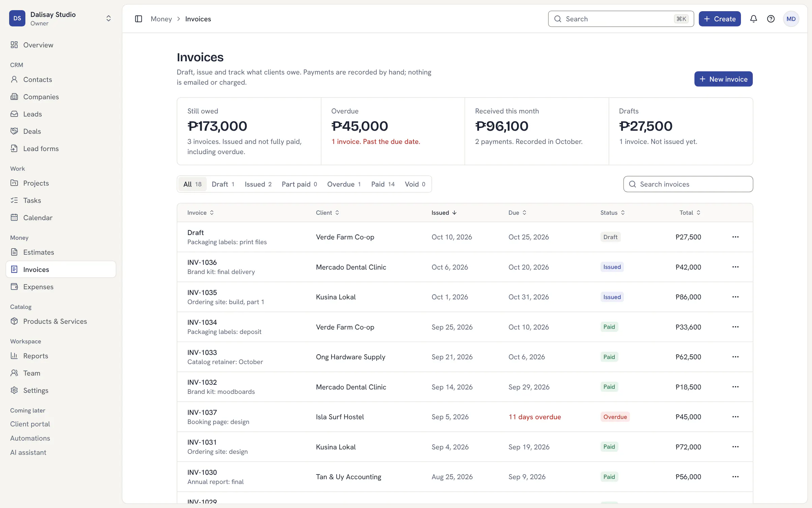Image resolution: width=812 pixels, height=508 pixels.
Task: Sort table by Client column
Action: coord(328,213)
